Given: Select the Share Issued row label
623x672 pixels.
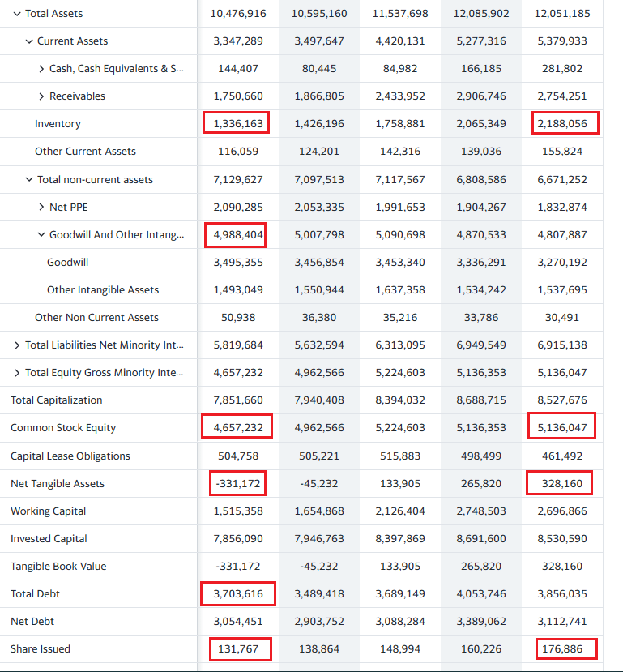Looking at the screenshot, I should (x=41, y=649).
